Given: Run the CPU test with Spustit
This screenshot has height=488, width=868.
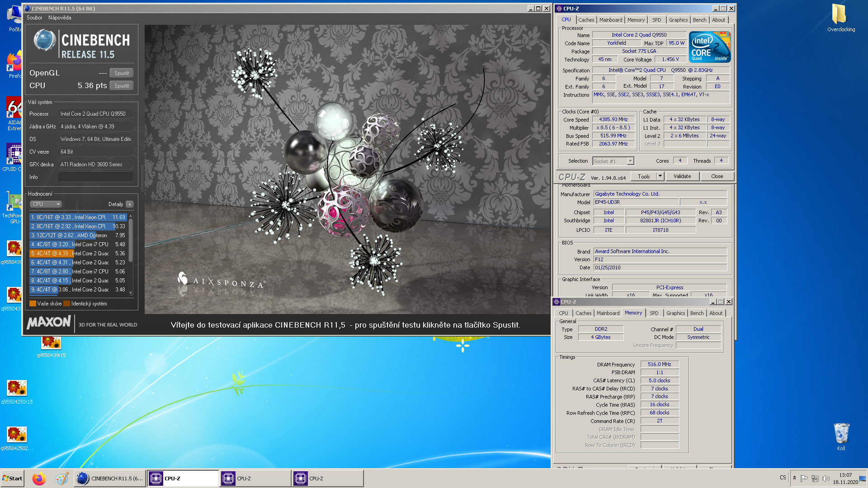Looking at the screenshot, I should [122, 85].
